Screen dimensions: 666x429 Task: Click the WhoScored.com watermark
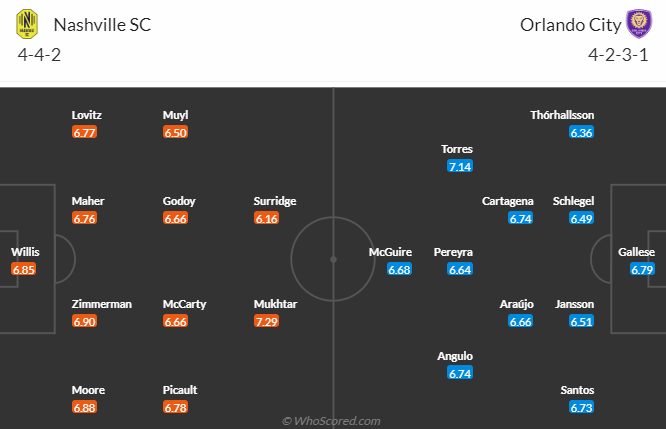point(332,421)
